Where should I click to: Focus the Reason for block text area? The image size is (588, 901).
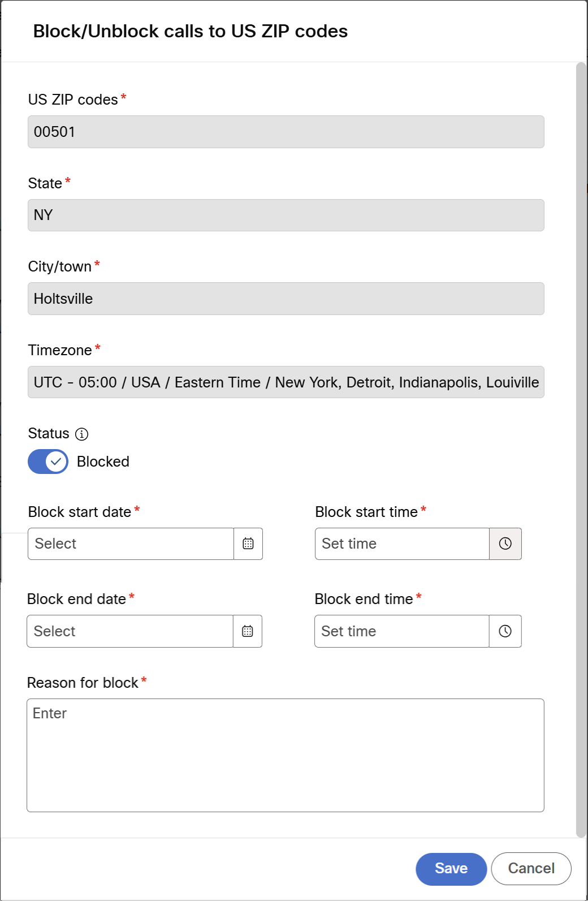pyautogui.click(x=286, y=756)
